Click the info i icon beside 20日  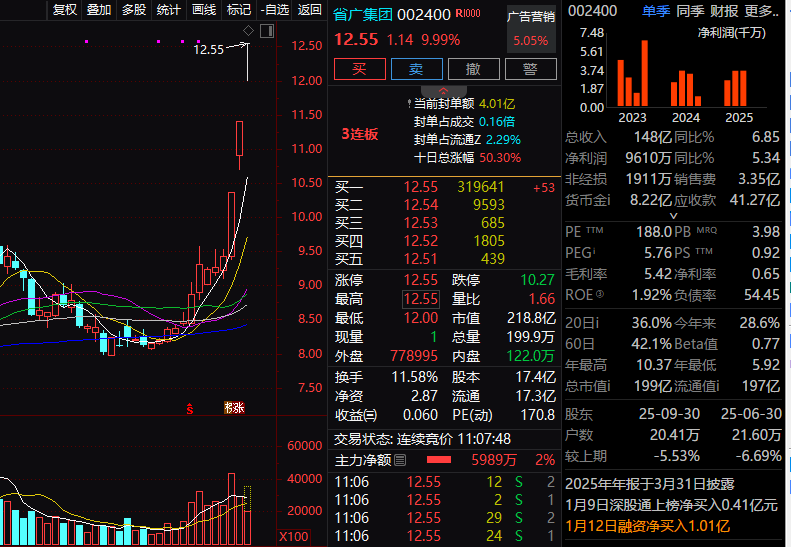pos(596,323)
